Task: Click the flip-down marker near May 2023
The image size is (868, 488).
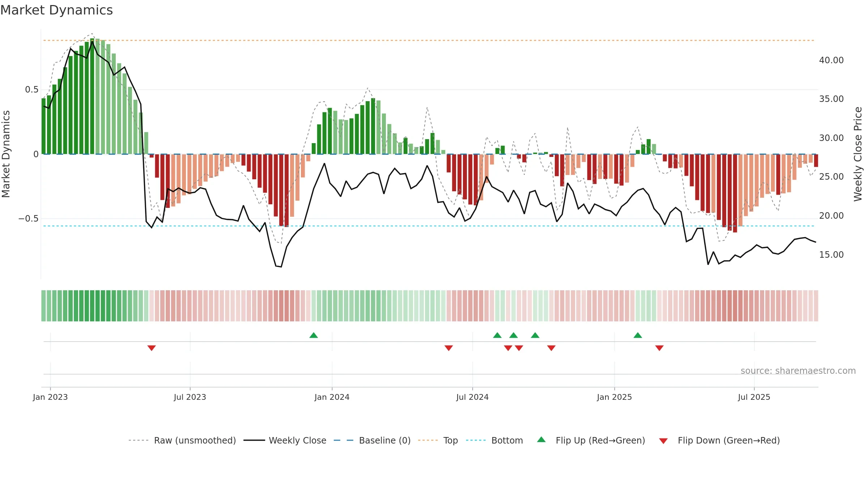Action: tap(152, 348)
